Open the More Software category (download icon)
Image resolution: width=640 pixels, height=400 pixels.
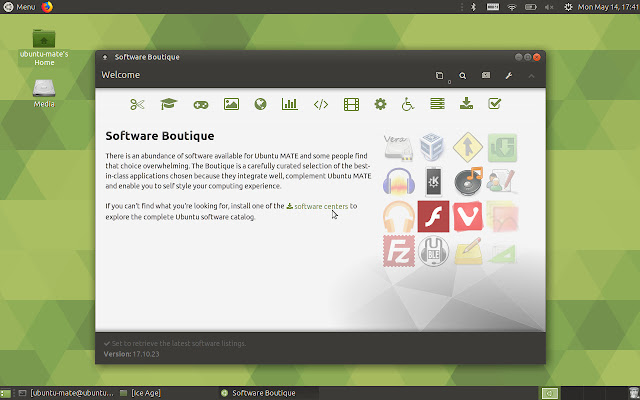tap(466, 104)
